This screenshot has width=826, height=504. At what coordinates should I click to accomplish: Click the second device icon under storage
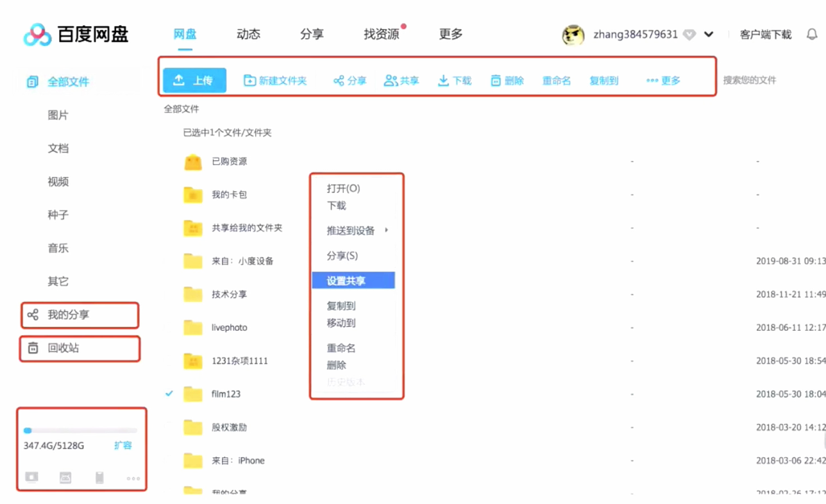point(65,477)
